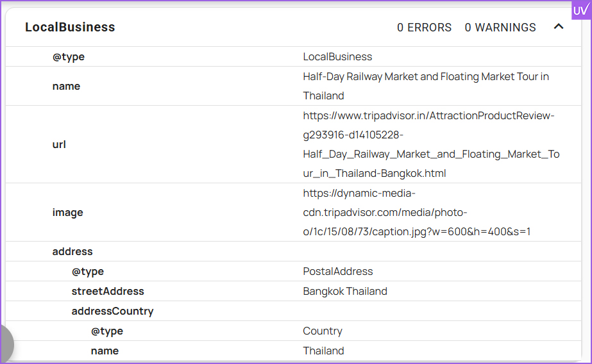Image resolution: width=592 pixels, height=364 pixels.
Task: Select the Thailand country name value
Action: coord(323,351)
